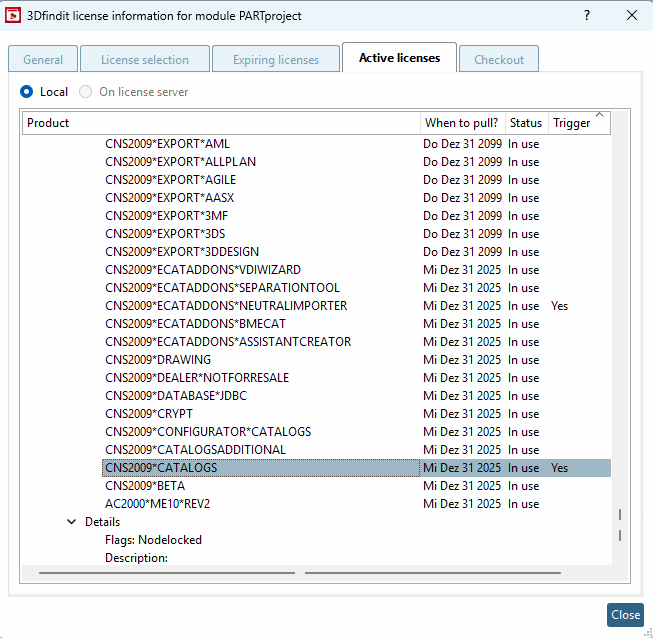Image resolution: width=653 pixels, height=638 pixels.
Task: Click Yes trigger value for CATALOGS row
Action: [559, 468]
